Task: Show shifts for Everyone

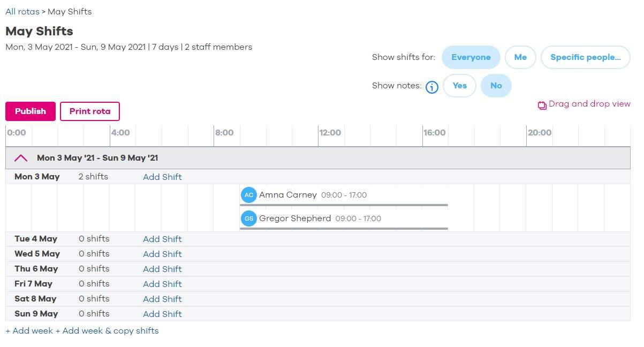Action: (471, 57)
